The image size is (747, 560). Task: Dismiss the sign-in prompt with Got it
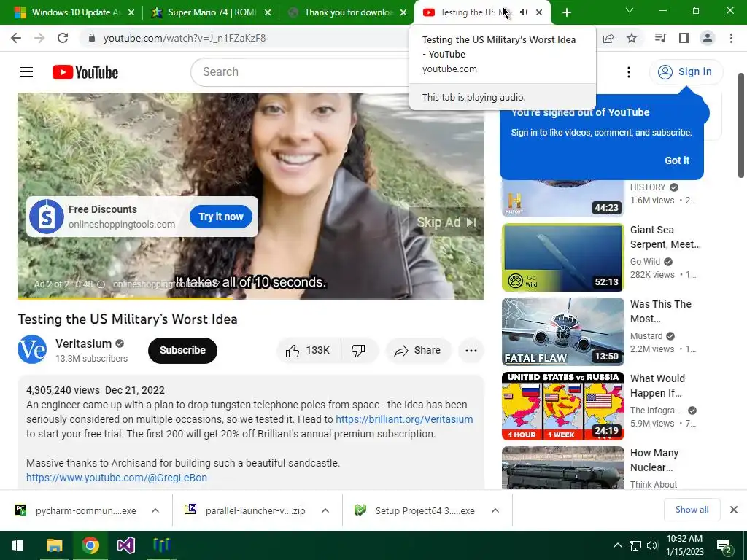point(677,160)
